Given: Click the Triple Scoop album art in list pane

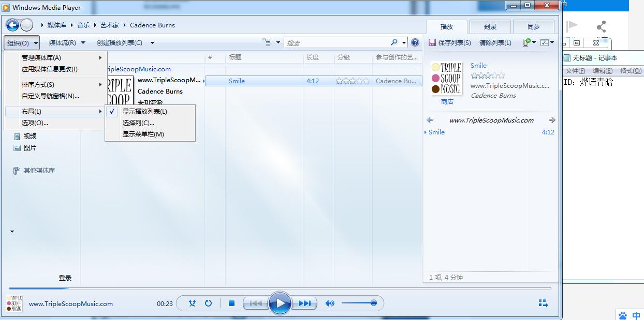Looking at the screenshot, I should pyautogui.click(x=446, y=78).
